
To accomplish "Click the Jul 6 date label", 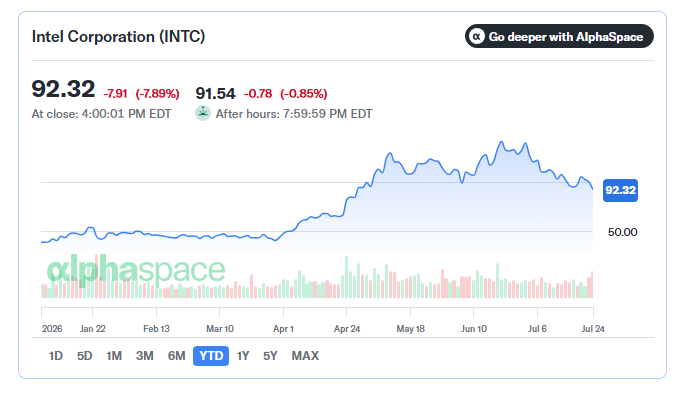I will pos(537,329).
